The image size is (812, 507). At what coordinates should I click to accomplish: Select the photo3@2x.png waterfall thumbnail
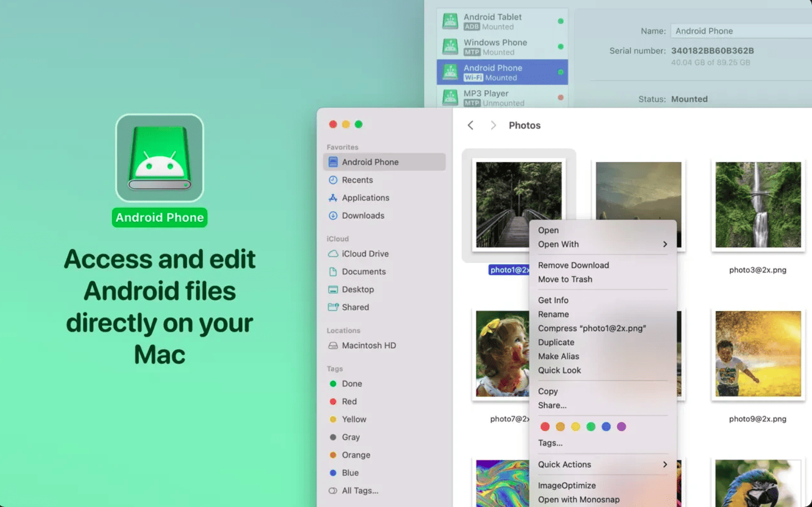(758, 205)
